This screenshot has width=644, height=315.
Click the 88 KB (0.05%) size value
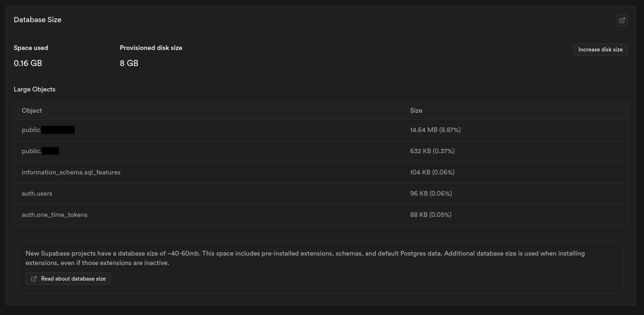click(x=431, y=215)
